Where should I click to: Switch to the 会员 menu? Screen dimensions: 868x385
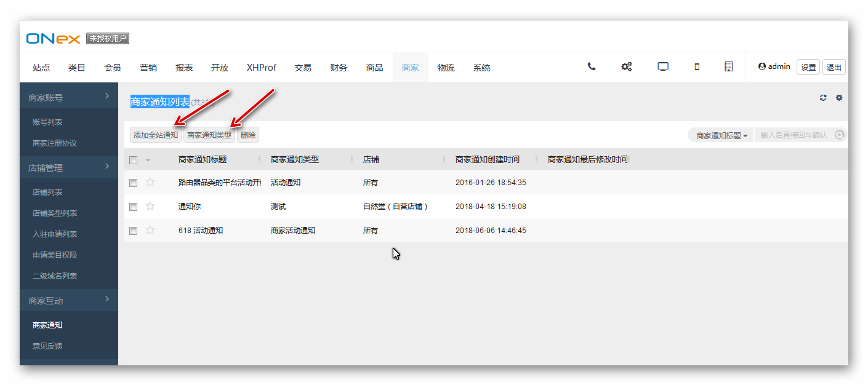pyautogui.click(x=113, y=68)
